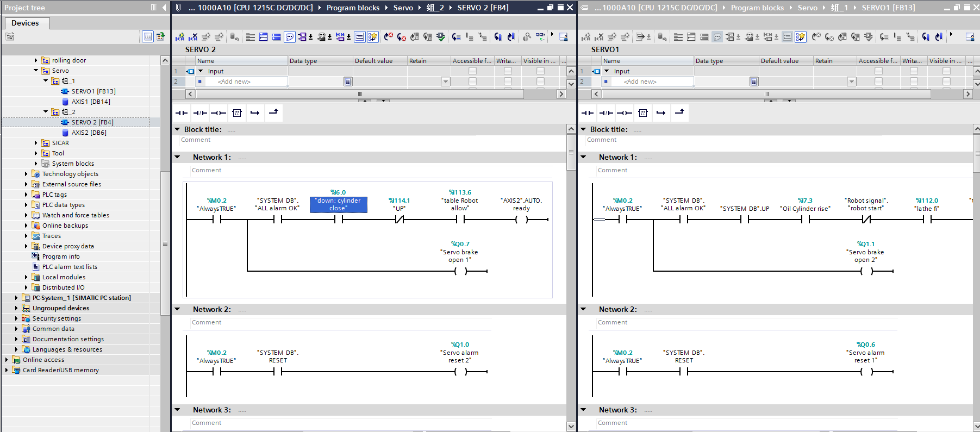Expand PLC tags node
This screenshot has width=980, height=432.
pos(26,195)
